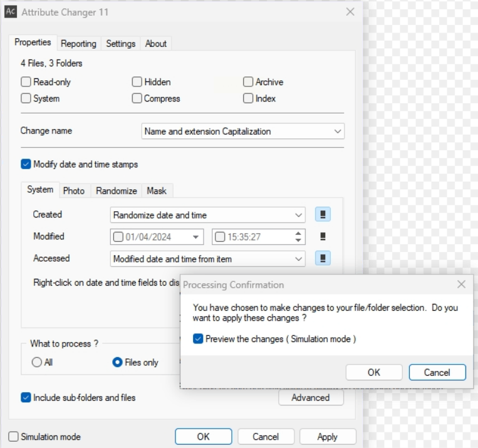478x448 pixels.
Task: Click the Modified time field 15:35:27
Action: pos(259,237)
